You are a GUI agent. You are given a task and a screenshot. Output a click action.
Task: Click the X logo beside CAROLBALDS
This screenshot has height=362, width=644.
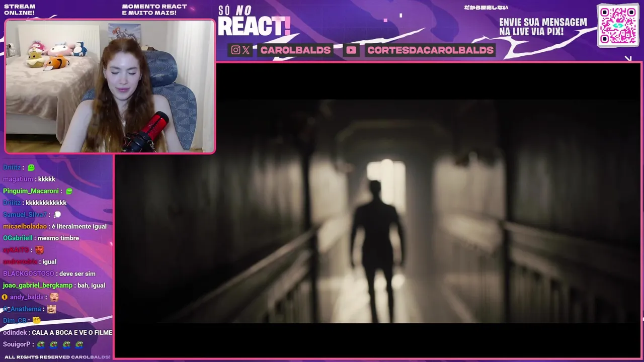tap(246, 50)
